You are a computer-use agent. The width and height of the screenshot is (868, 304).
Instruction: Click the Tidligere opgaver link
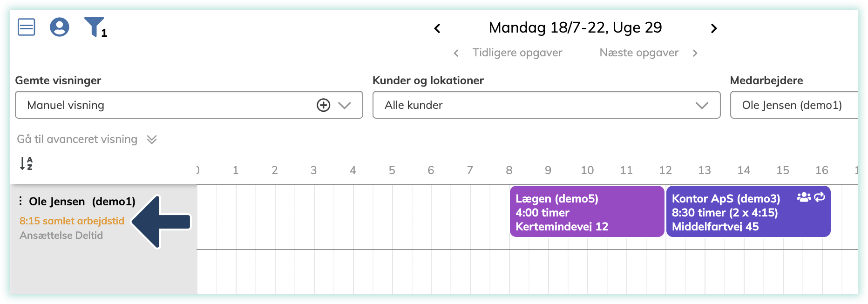[517, 53]
